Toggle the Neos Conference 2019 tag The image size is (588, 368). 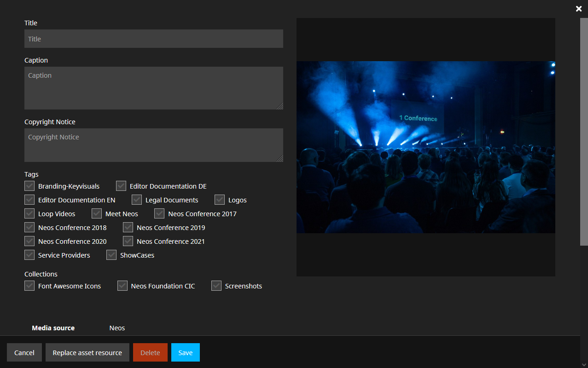pos(128,228)
